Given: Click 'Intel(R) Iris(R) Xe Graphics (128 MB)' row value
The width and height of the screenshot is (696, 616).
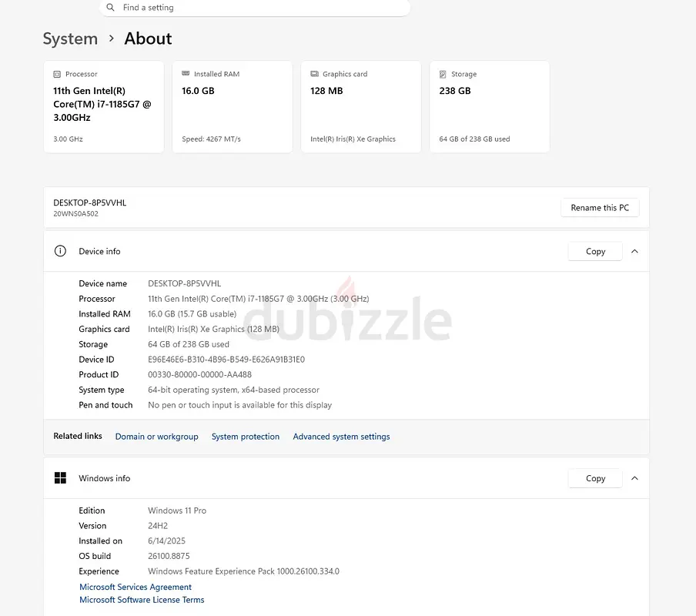Looking at the screenshot, I should coord(213,329).
